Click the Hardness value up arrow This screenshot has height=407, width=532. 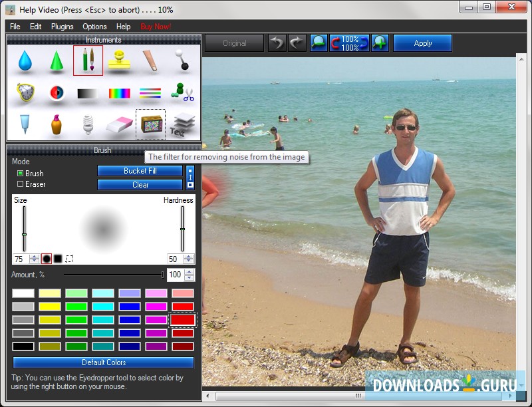point(187,256)
